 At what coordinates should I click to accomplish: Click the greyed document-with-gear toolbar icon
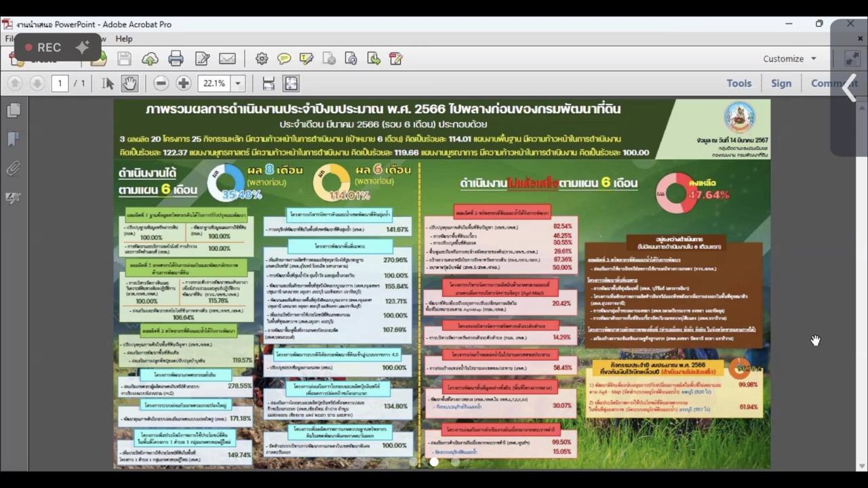tap(329, 59)
